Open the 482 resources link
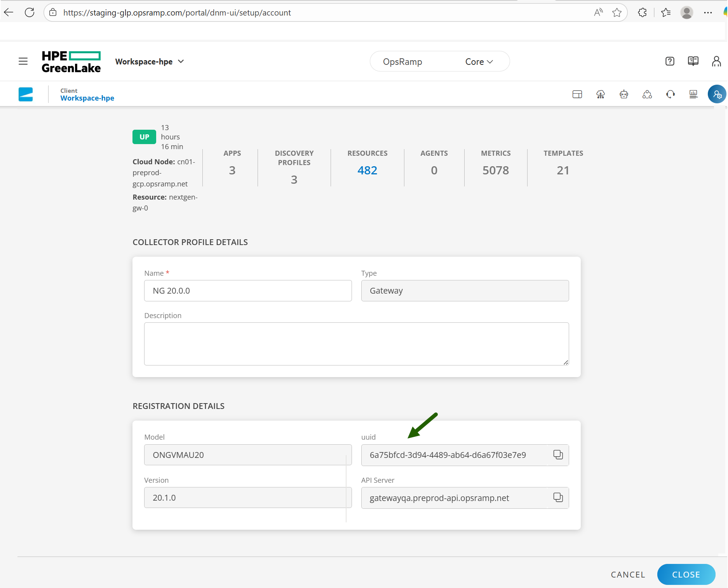Screen dimensions: 728x588 pyautogui.click(x=367, y=170)
